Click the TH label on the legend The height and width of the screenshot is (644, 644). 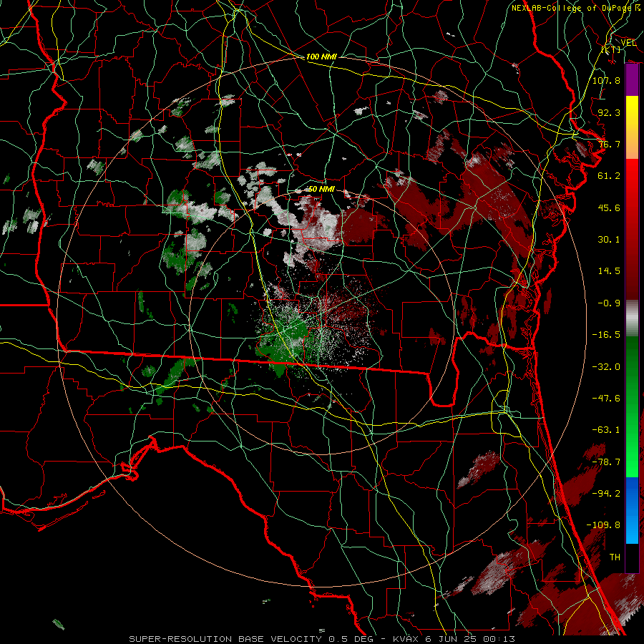point(615,557)
